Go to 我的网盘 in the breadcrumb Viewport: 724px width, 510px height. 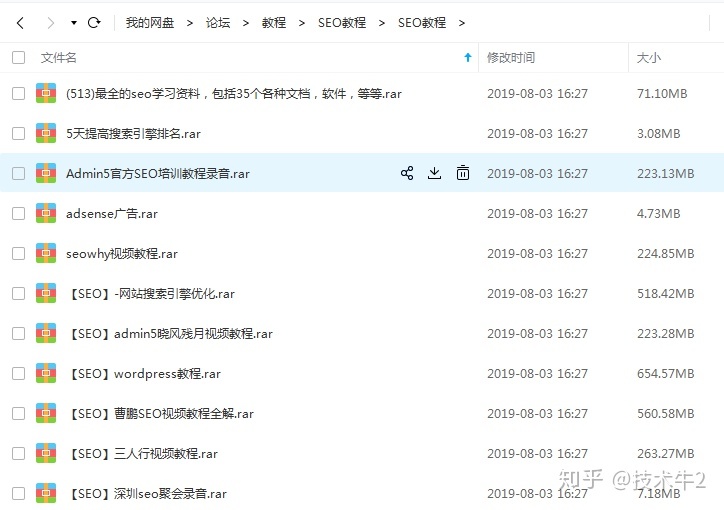[x=149, y=22]
